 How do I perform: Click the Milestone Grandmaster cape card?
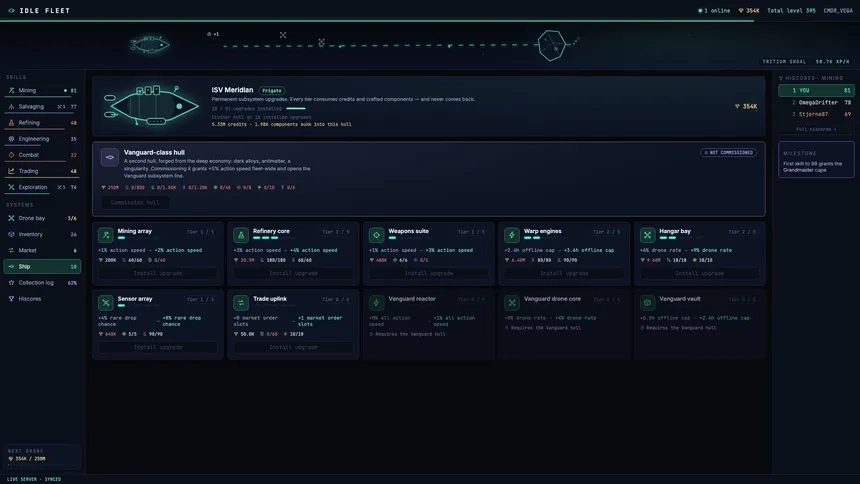[816, 160]
